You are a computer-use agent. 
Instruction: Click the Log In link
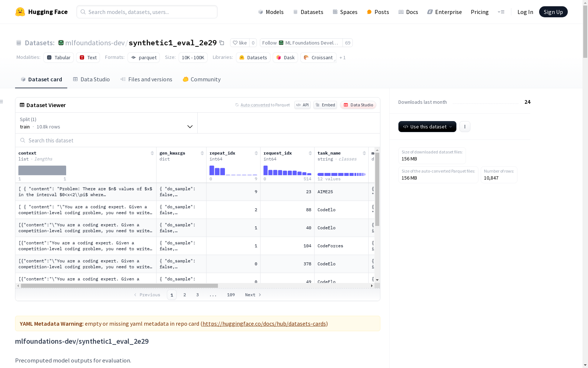525,12
